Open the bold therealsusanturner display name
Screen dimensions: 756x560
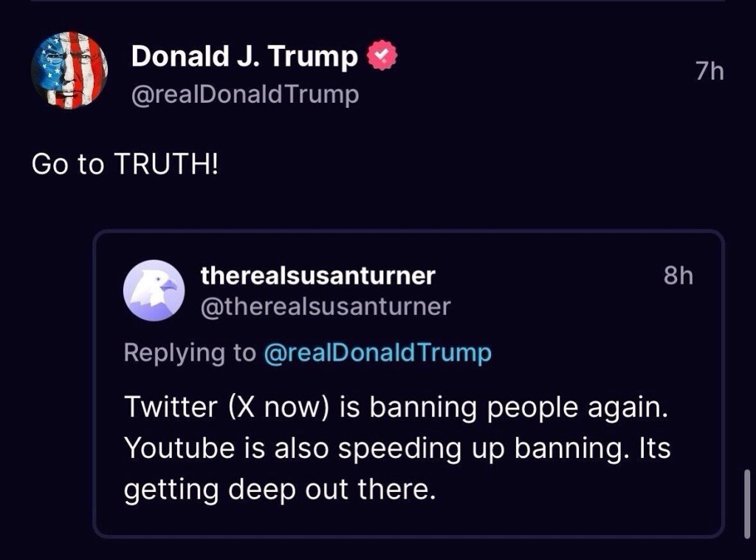click(x=317, y=276)
